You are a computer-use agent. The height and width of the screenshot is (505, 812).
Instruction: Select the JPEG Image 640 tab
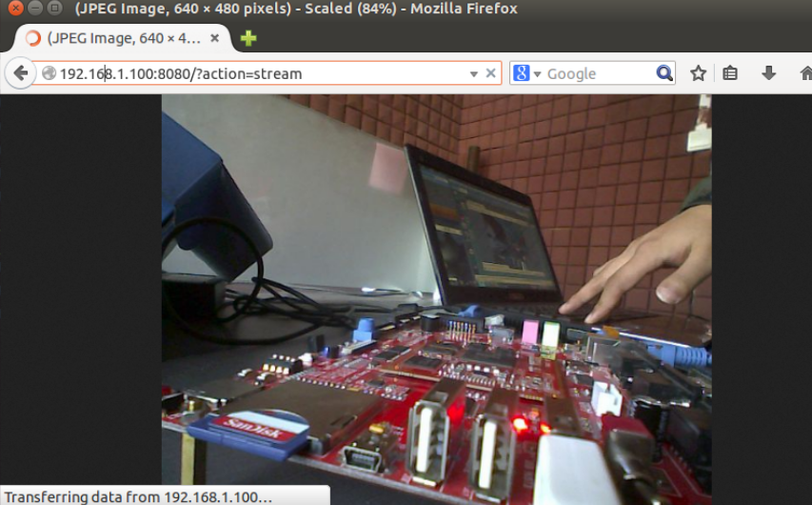(x=123, y=38)
